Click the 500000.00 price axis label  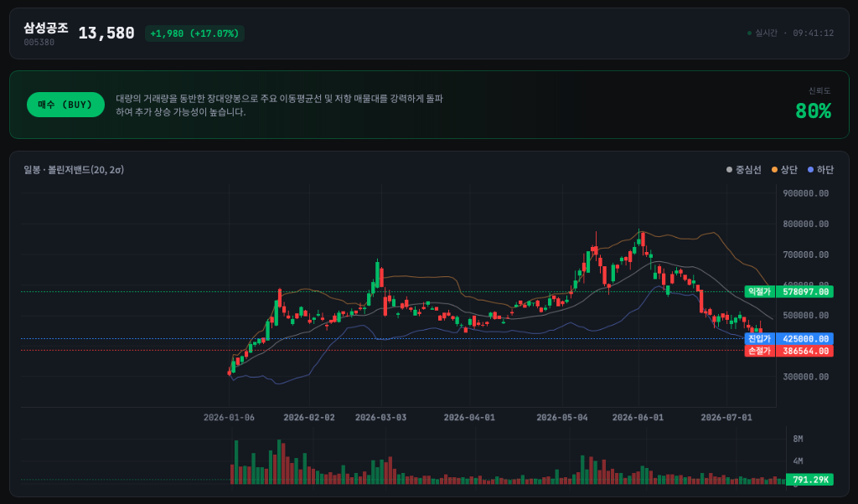click(x=805, y=316)
